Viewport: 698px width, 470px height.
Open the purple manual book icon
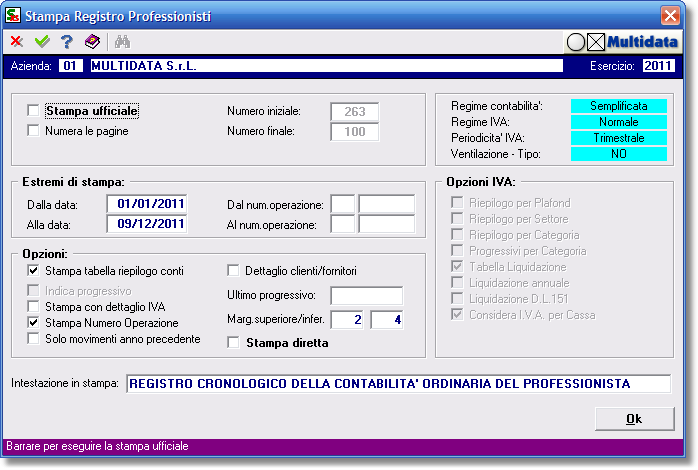click(92, 42)
